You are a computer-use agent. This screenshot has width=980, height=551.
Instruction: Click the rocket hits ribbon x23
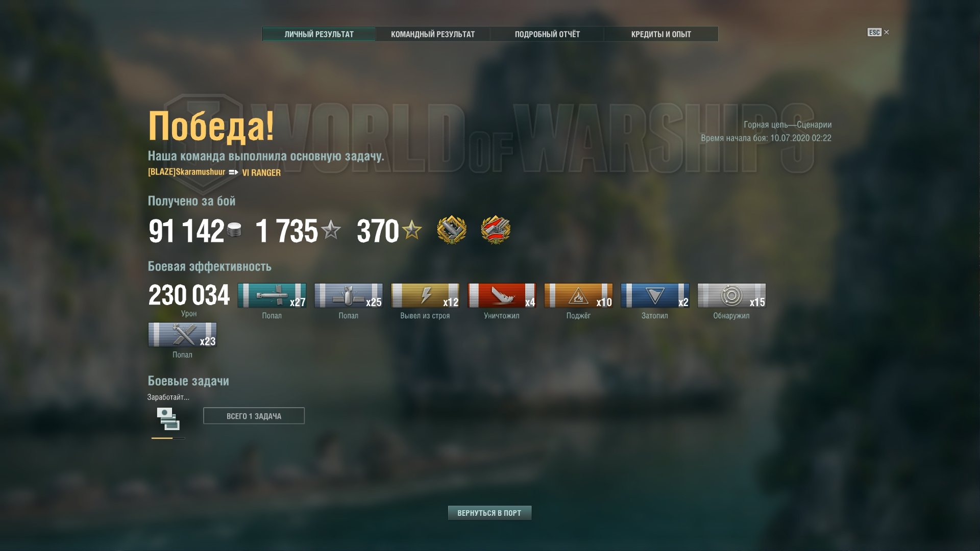click(183, 335)
